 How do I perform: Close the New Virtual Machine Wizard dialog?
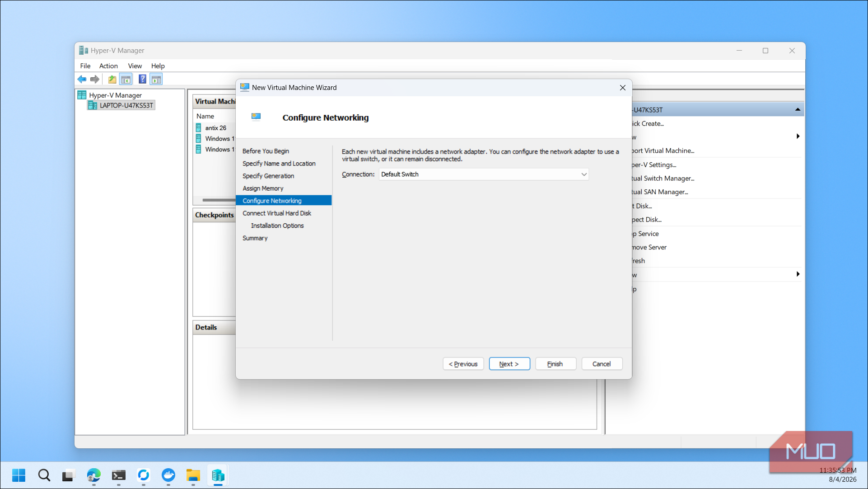[622, 88]
